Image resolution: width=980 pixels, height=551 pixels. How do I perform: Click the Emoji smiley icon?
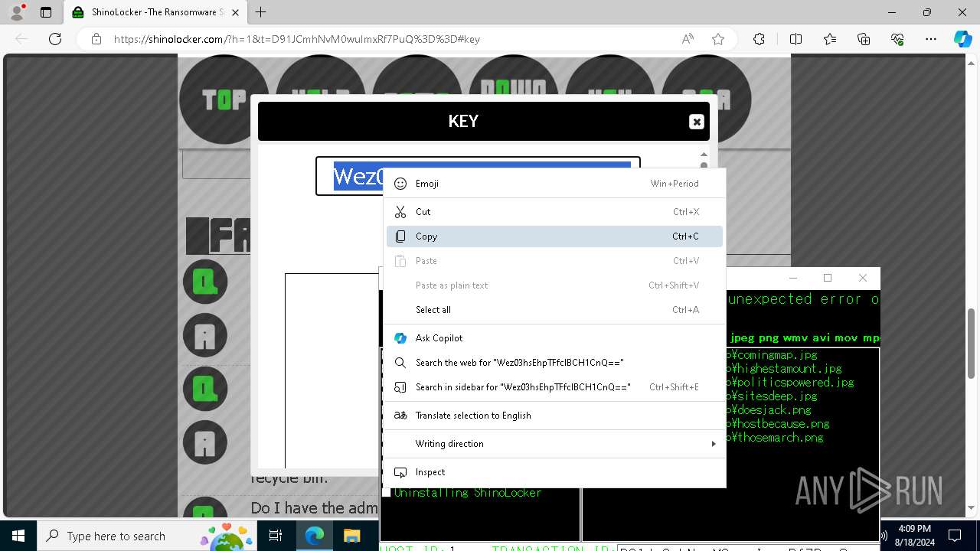pos(400,184)
